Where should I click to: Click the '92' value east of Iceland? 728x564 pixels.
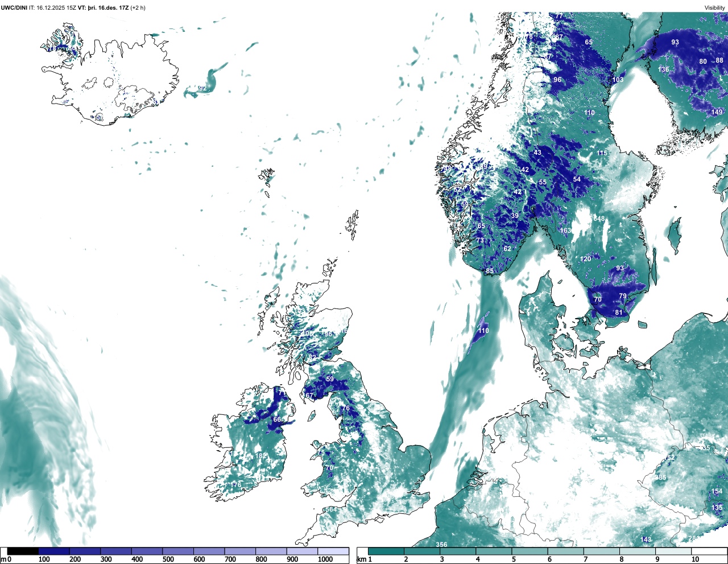(202, 88)
